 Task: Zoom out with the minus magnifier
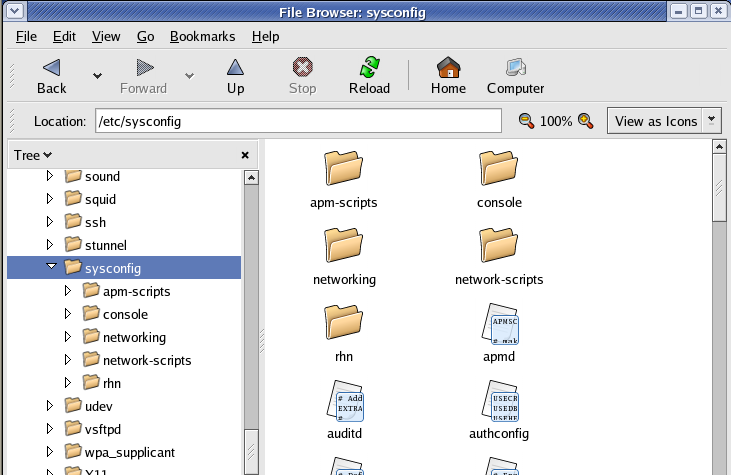point(526,121)
